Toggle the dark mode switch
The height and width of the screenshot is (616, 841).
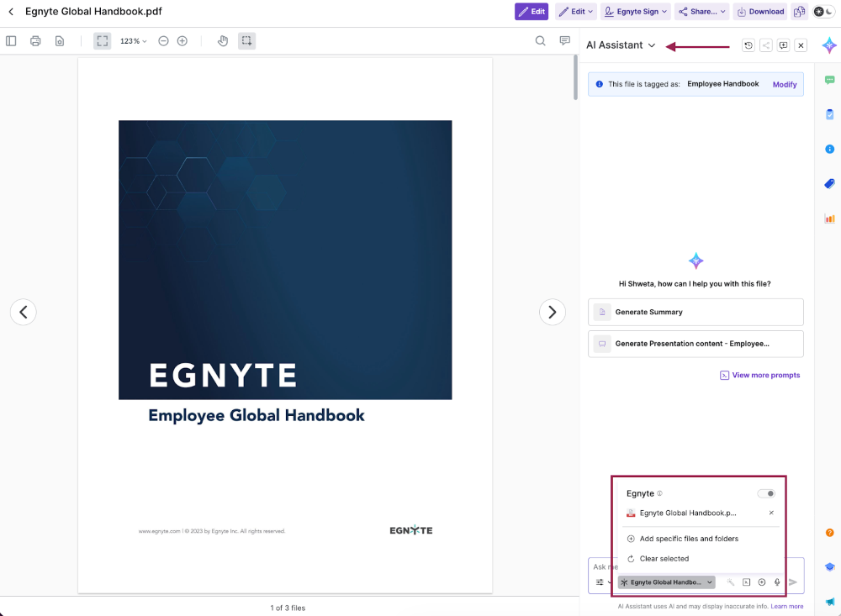tap(823, 12)
